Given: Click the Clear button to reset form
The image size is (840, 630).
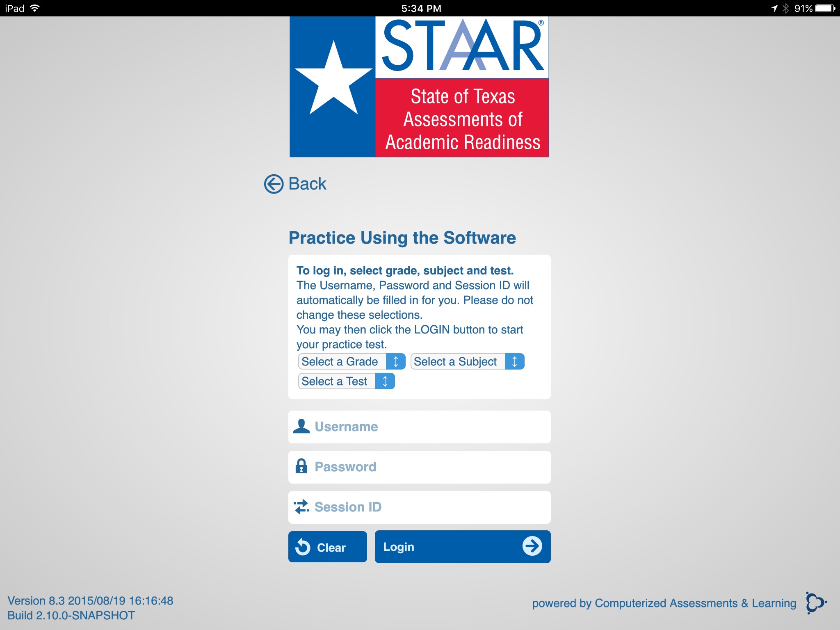Looking at the screenshot, I should [x=329, y=547].
